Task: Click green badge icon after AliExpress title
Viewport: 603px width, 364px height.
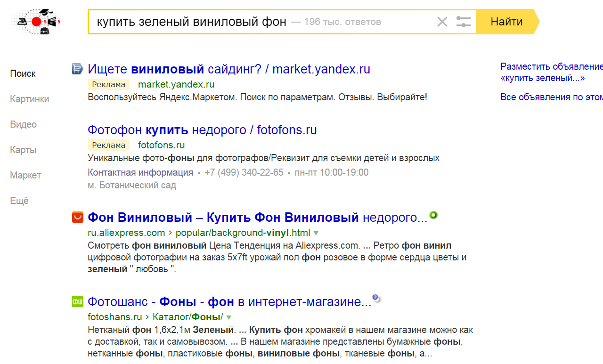Action: [x=433, y=215]
